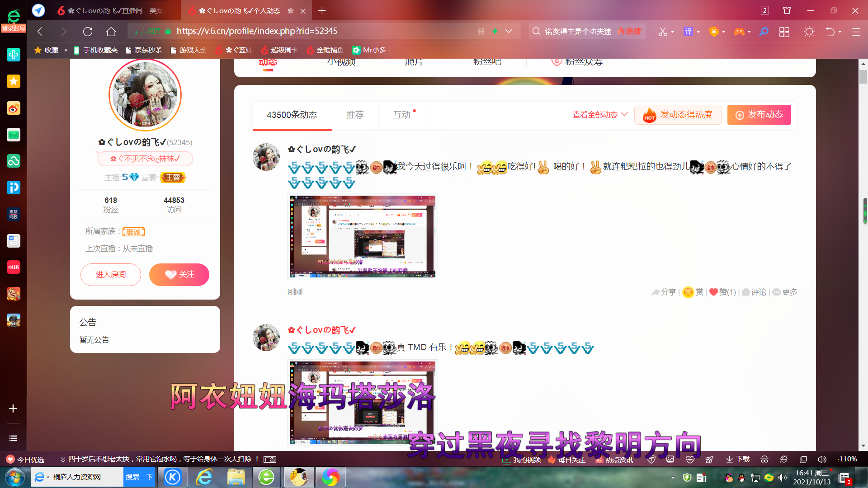Add a sidebar app with plus icon
The image size is (868, 488).
[x=13, y=408]
